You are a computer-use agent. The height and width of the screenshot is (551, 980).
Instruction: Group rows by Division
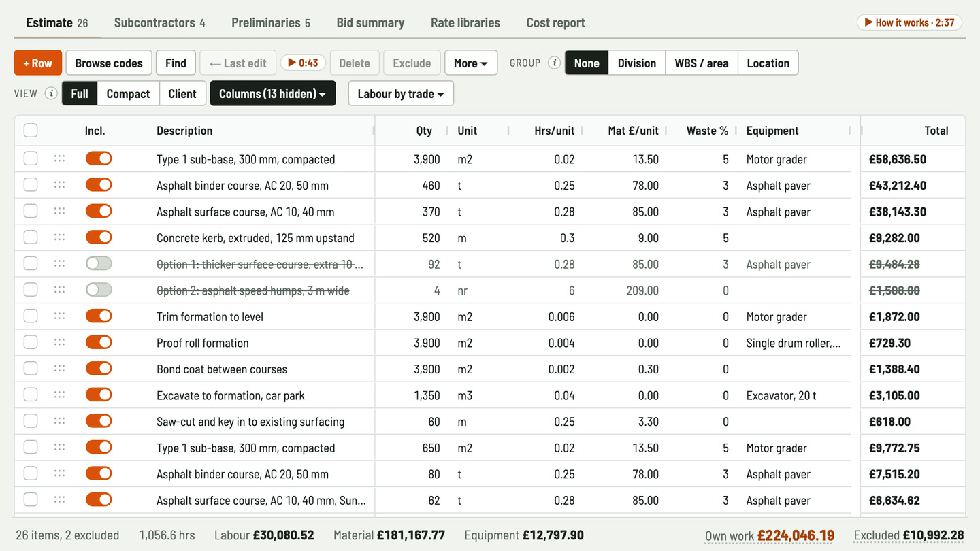click(x=637, y=63)
